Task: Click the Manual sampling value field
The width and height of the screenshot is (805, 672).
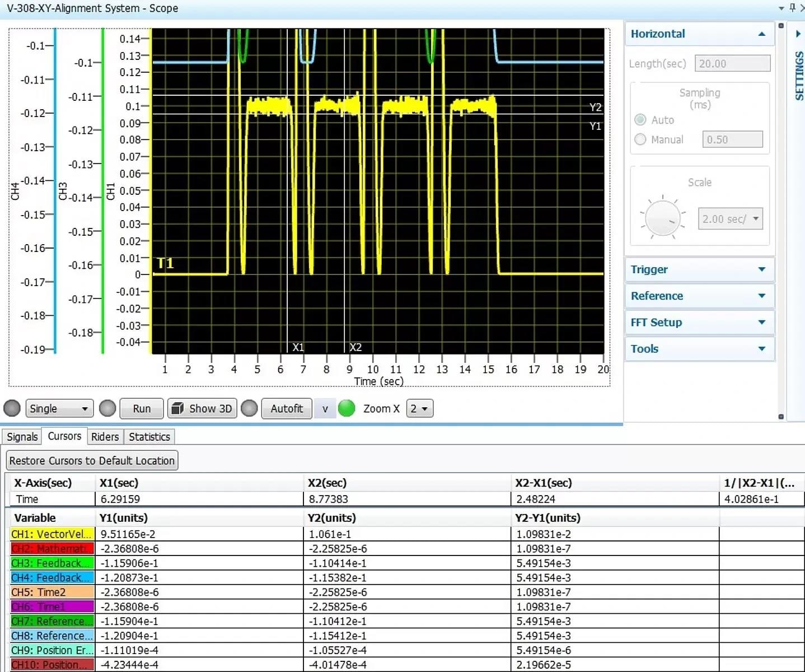Action: [x=732, y=139]
